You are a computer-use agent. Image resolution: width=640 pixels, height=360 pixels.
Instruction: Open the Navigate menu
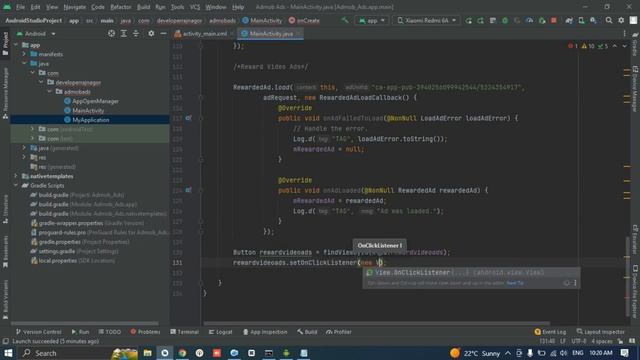(x=75, y=7)
